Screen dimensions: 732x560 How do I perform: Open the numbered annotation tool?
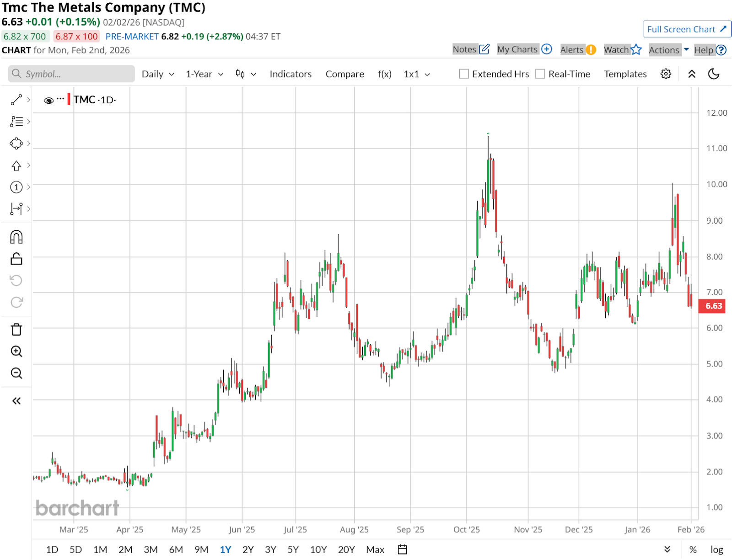click(16, 187)
